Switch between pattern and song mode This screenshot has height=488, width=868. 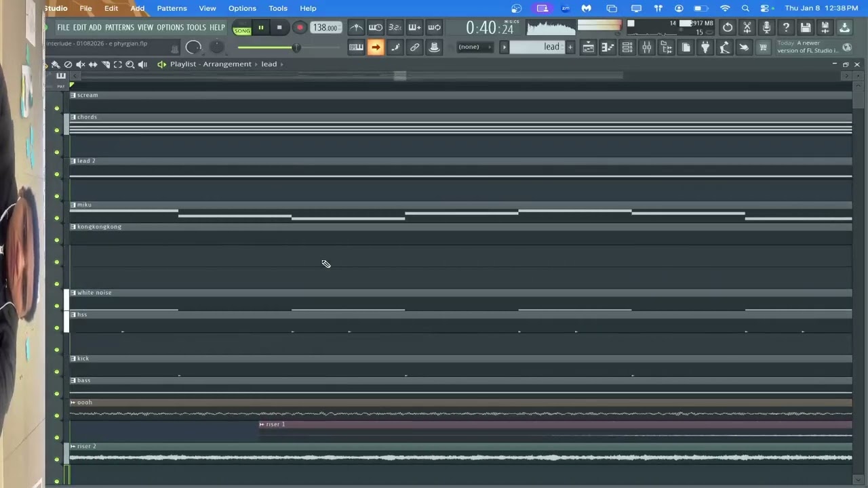241,28
